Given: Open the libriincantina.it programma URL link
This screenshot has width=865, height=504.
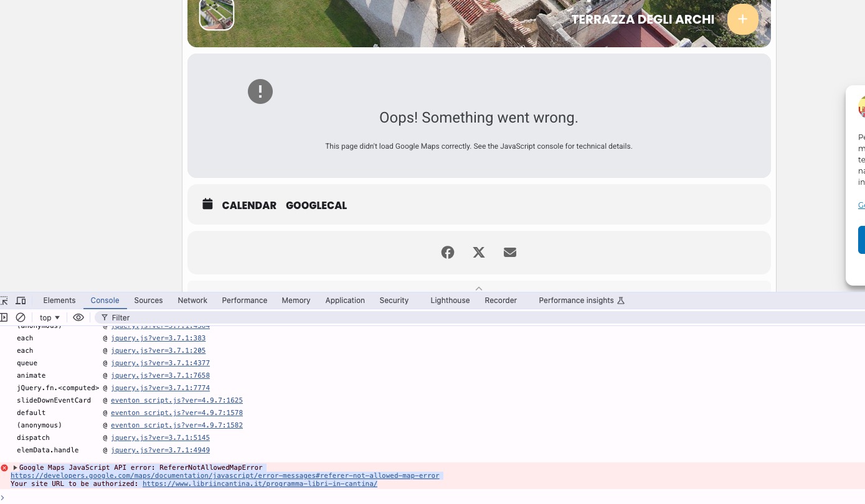Looking at the screenshot, I should [x=260, y=483].
